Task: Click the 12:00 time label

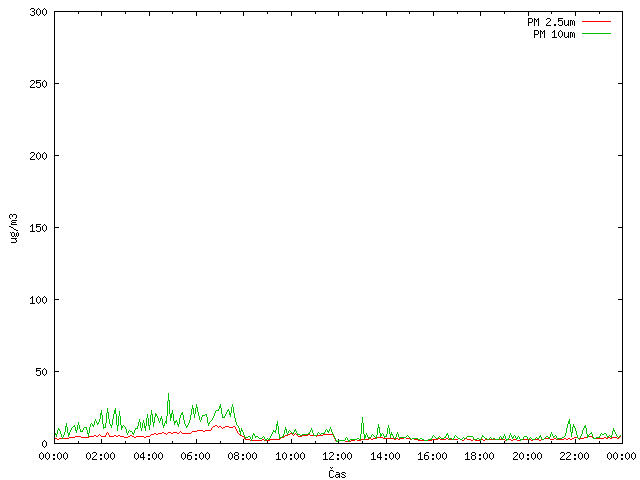Action: [338, 456]
